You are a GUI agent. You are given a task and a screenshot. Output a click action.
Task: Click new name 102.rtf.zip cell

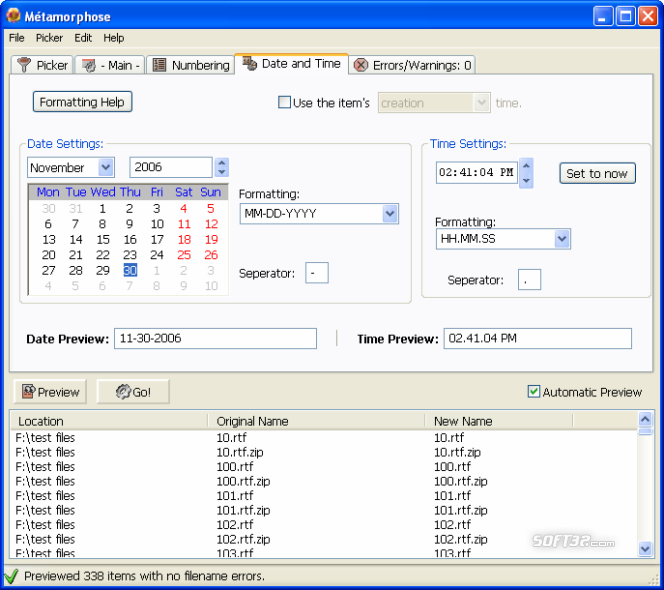pos(461,539)
